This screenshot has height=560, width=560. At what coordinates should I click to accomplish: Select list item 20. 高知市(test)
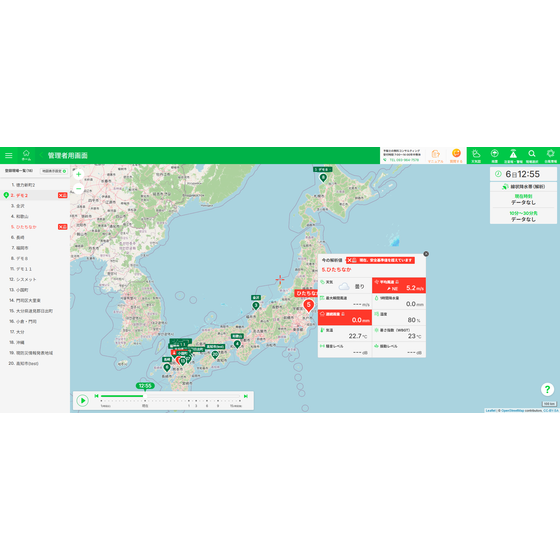[35, 363]
